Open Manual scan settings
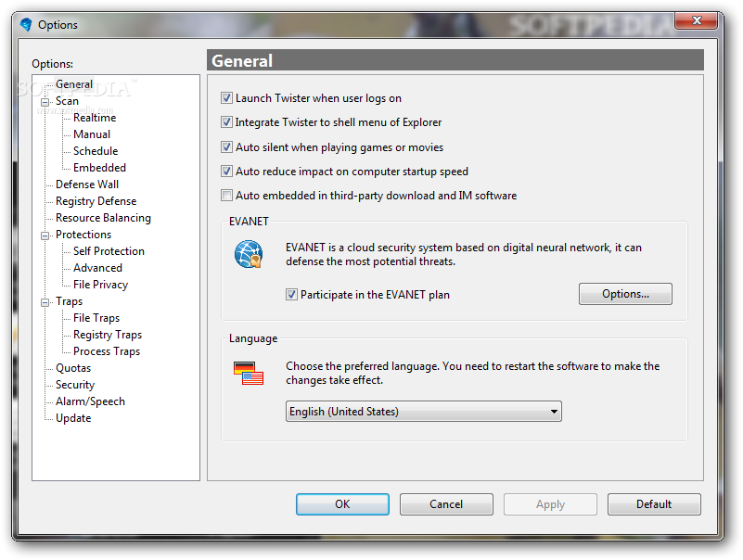This screenshot has width=743, height=560. (x=92, y=134)
